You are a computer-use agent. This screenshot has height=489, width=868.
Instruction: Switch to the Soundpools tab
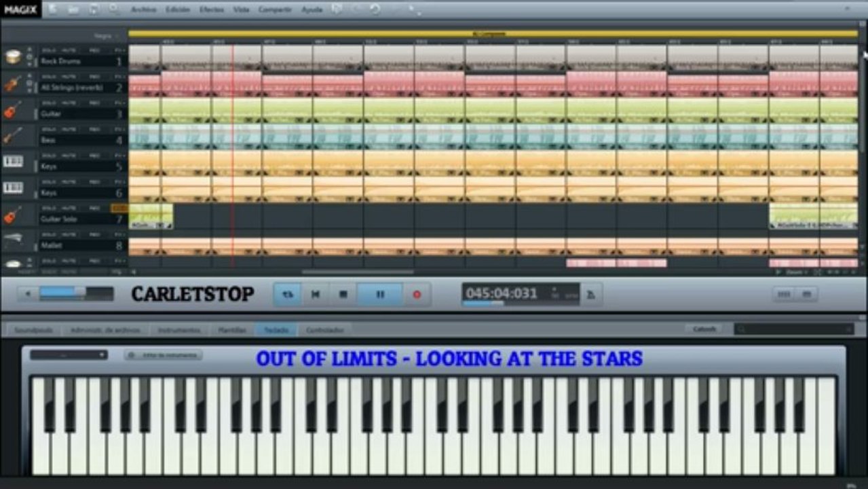34,330
